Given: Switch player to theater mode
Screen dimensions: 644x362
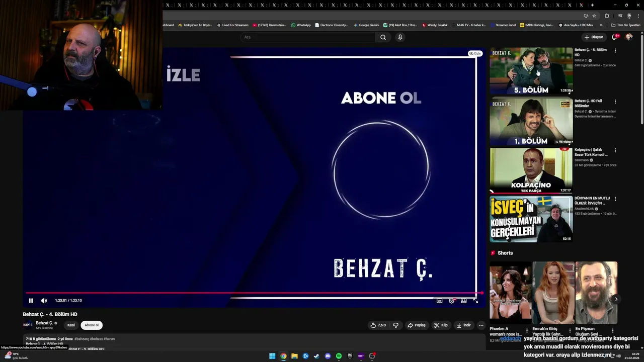Looking at the screenshot, I should click(x=463, y=301).
